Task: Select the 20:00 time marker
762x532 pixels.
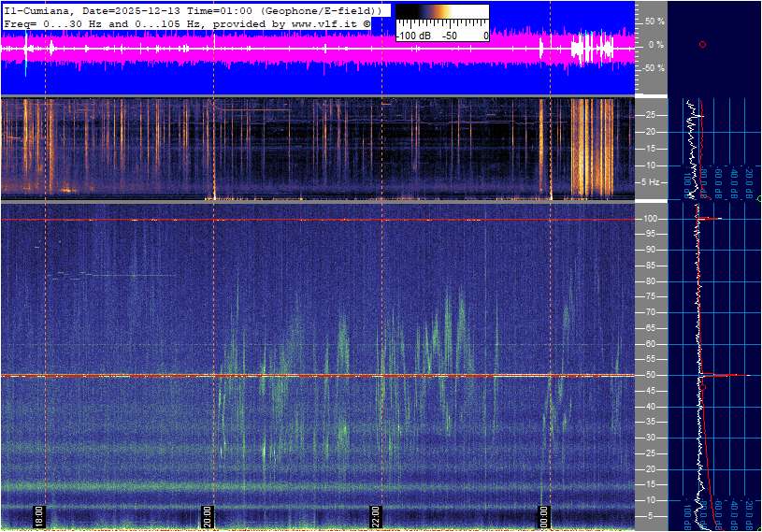Action: 207,516
